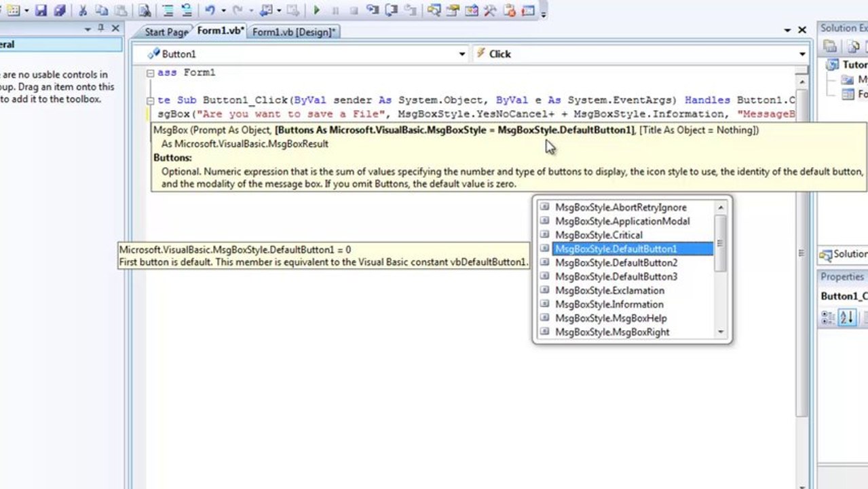Click the Step Into icon
Image resolution: width=868 pixels, height=489 pixels.
(x=372, y=10)
